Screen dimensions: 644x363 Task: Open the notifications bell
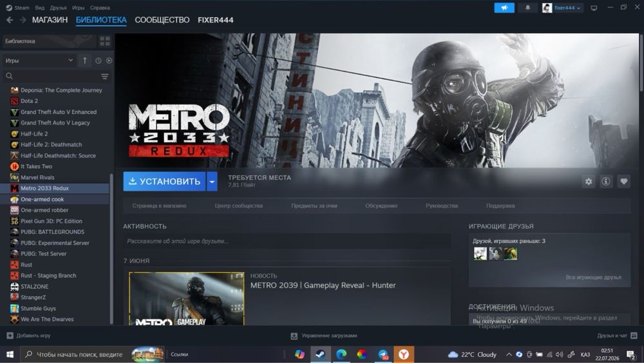527,8
